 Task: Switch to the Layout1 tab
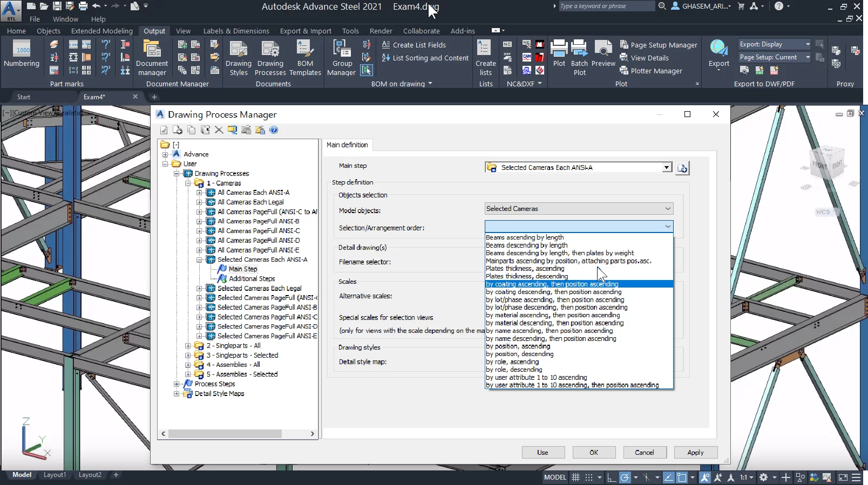(55, 475)
